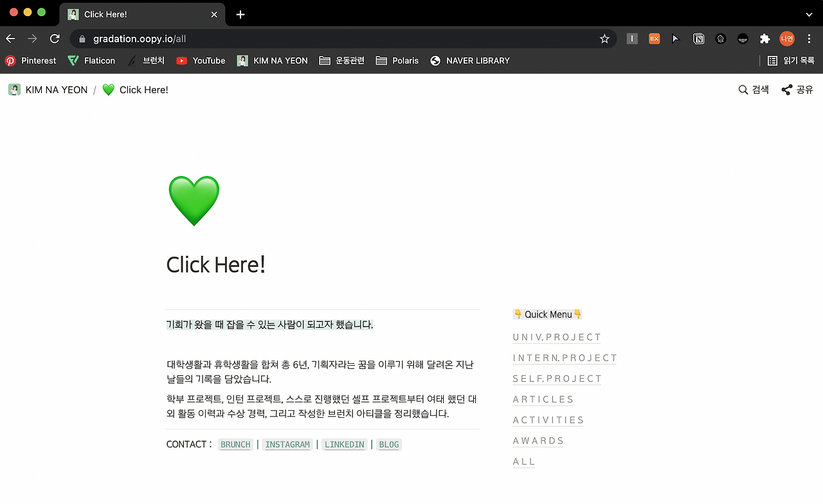Bookmark the page with the star icon
The height and width of the screenshot is (504, 823).
pos(604,39)
